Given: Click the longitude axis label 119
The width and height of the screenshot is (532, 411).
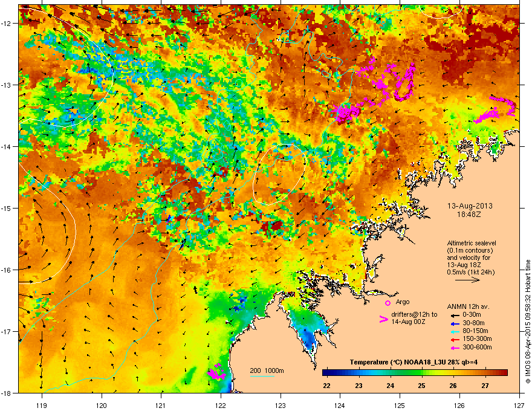Looking at the screenshot, I should coord(42,405).
